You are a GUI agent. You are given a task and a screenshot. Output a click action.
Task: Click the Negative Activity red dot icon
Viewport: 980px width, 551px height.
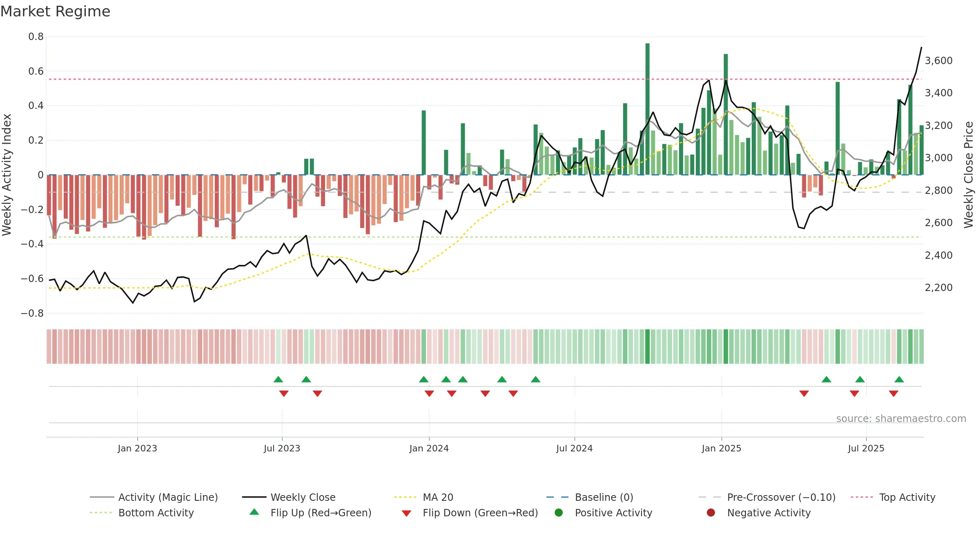click(711, 513)
